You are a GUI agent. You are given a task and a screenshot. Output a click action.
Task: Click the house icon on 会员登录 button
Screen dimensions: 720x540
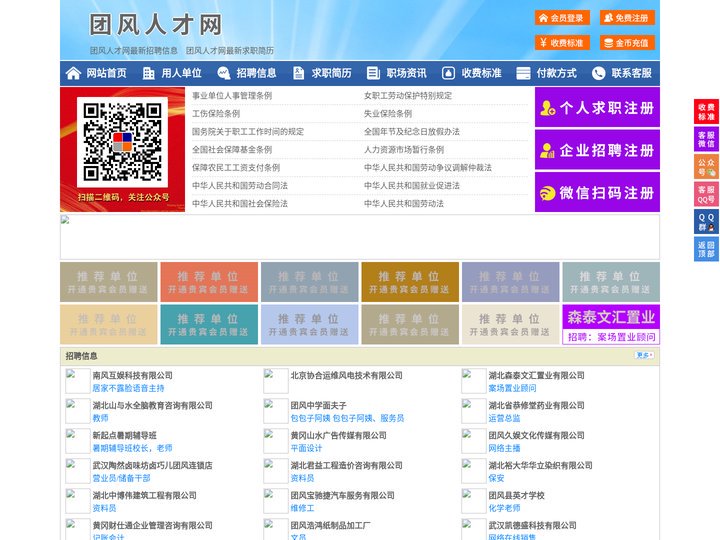coord(544,18)
